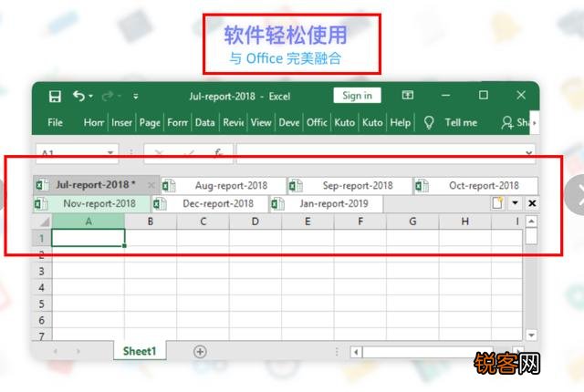Go to previous sheet navigation arrow
This screenshot has height=392, width=584.
point(55,351)
